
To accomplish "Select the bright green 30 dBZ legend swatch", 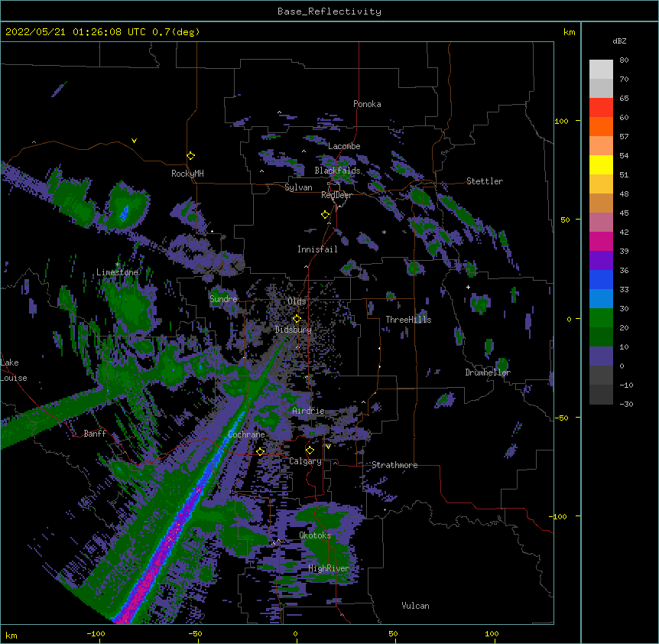I will pos(601,318).
